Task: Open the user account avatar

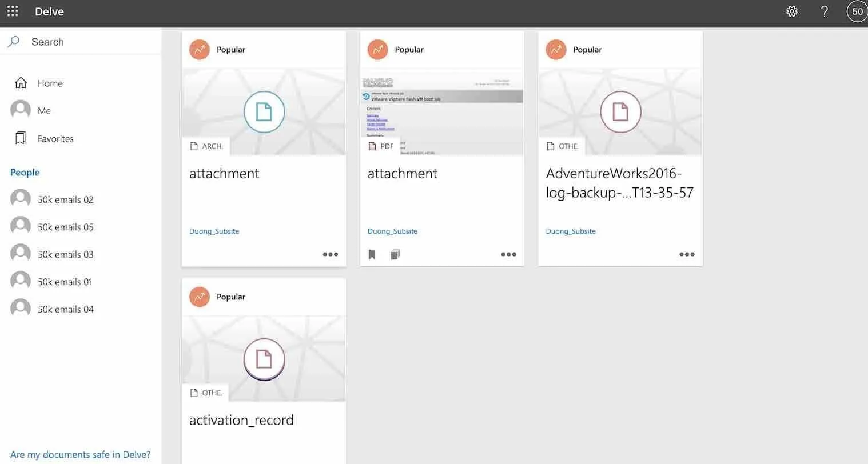Action: 857,11
